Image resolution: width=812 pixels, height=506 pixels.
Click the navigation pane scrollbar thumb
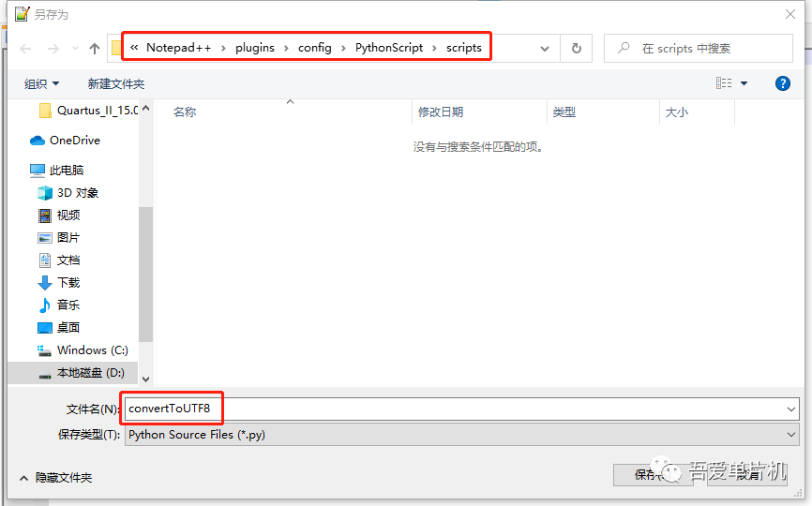click(x=145, y=275)
